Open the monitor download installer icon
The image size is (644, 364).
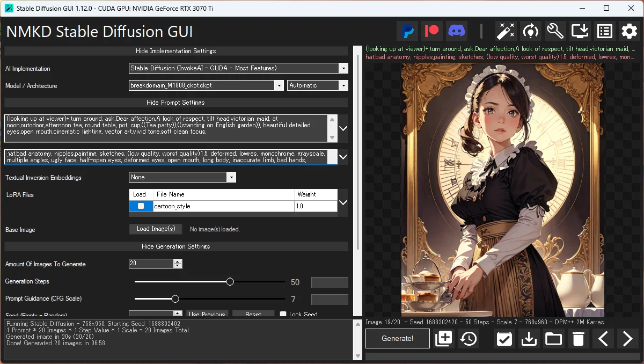[x=580, y=31]
